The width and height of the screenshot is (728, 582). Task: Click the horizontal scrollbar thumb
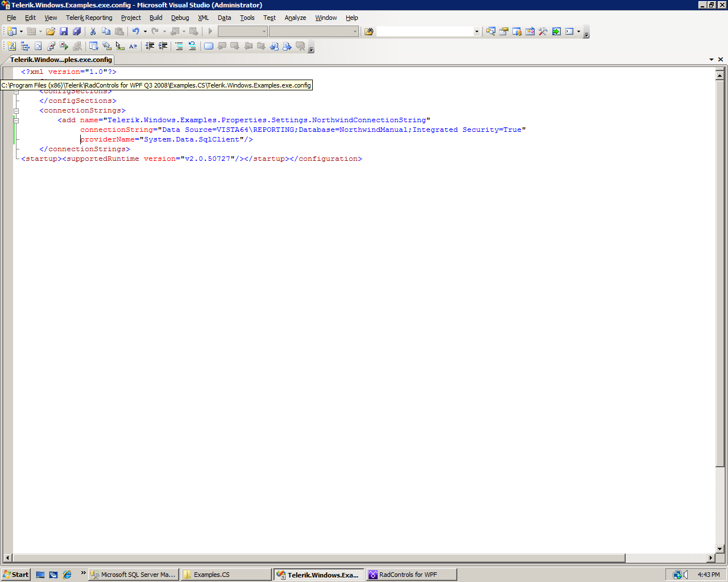(x=318, y=558)
